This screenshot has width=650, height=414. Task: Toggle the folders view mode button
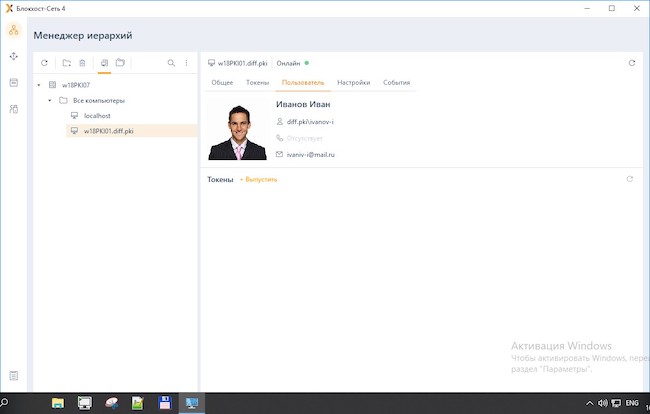coord(120,63)
